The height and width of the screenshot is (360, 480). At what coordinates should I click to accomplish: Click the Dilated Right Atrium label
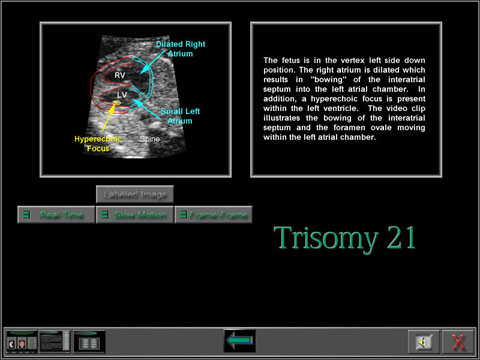[180, 49]
